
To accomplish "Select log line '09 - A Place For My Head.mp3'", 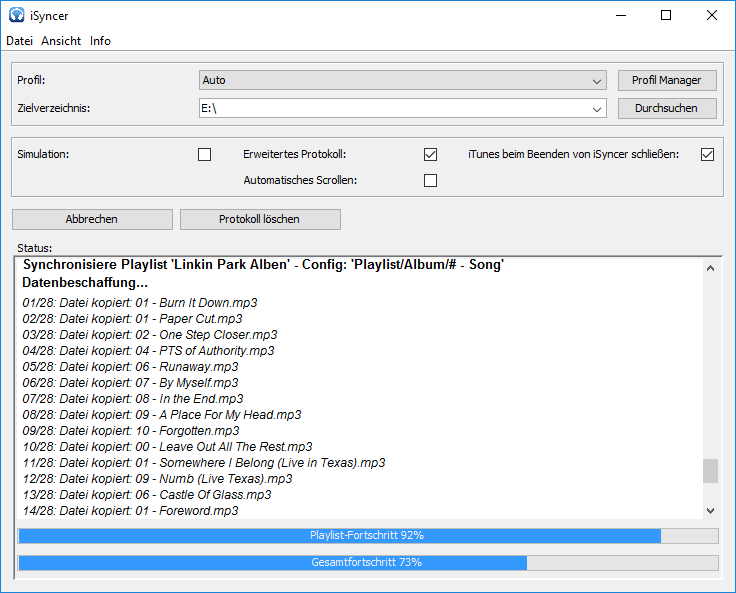I will tap(162, 415).
